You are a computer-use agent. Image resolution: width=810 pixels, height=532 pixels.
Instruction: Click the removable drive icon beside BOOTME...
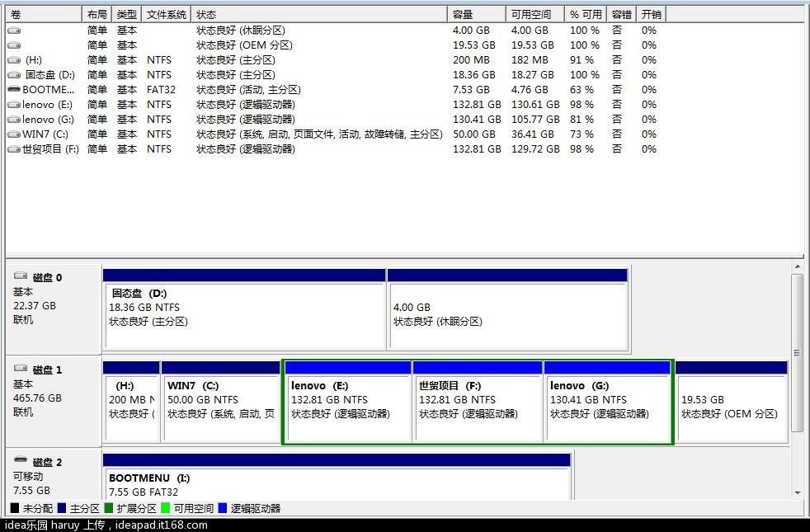tap(15, 90)
